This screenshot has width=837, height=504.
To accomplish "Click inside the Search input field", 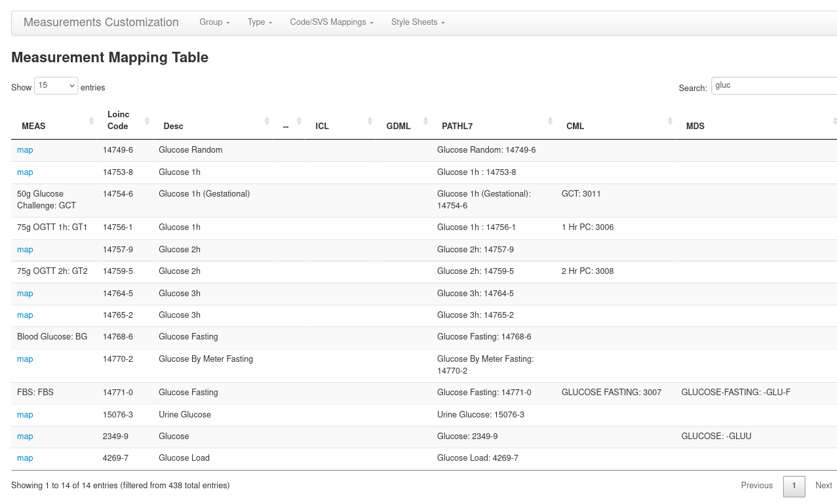I will click(773, 85).
